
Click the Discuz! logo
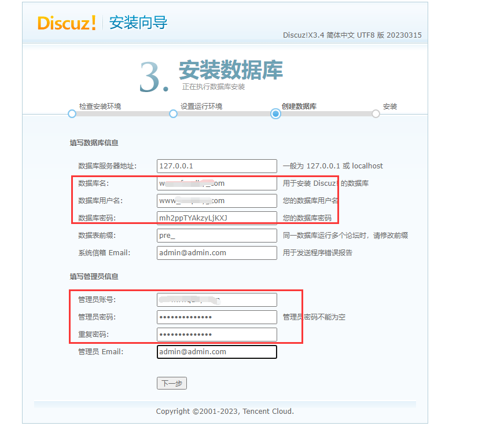[x=67, y=23]
